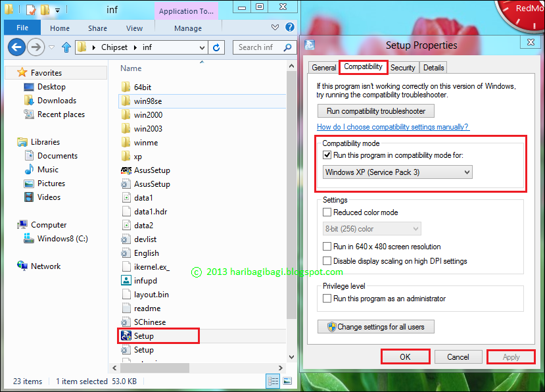Click the Properties icon in Quick Access toolbar
The width and height of the screenshot is (545, 392).
[30, 9]
